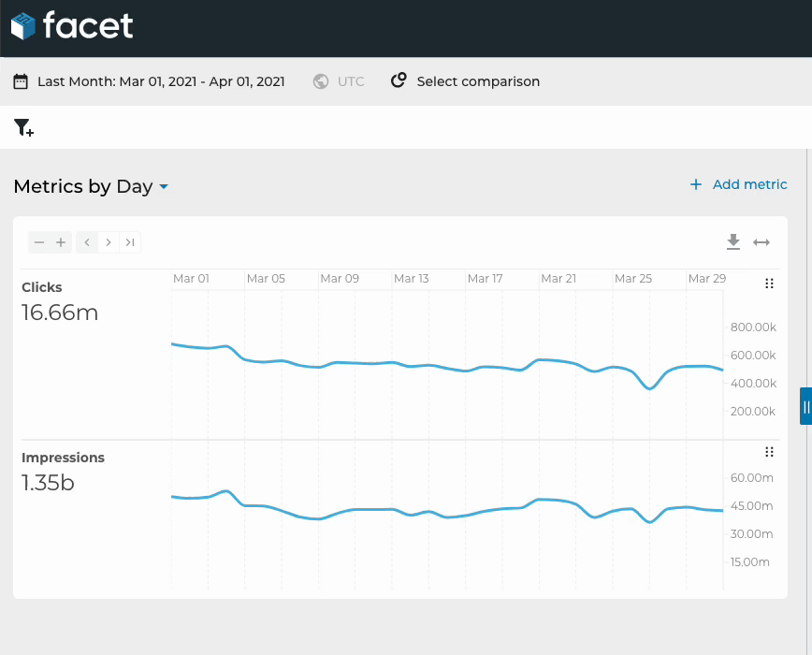Pan chart to next period
Viewport: 812px width, 655px height.
[x=109, y=242]
